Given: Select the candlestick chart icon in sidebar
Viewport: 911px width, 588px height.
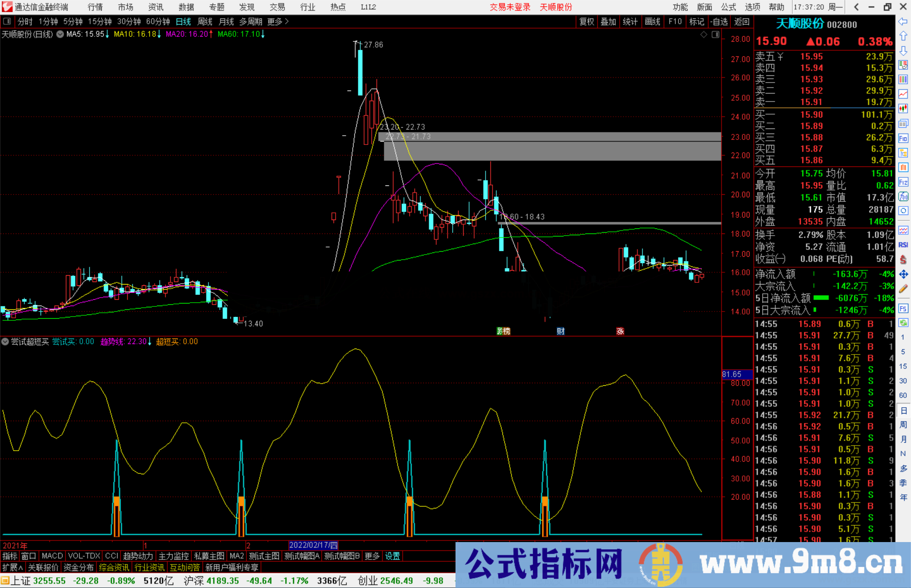Looking at the screenshot, I should pyautogui.click(x=903, y=109).
